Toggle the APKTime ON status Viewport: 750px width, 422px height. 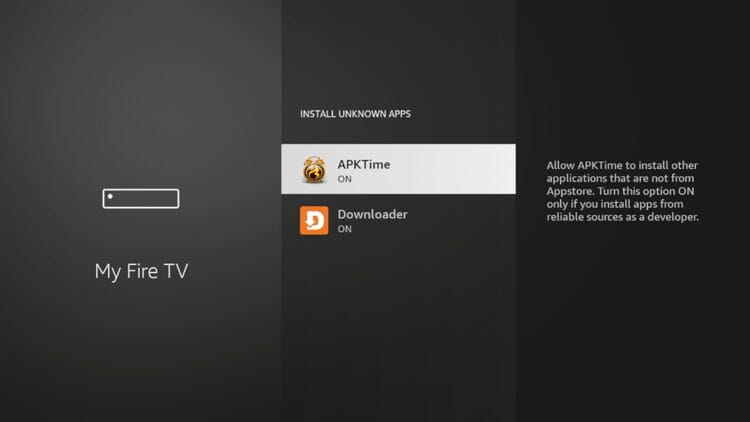pyautogui.click(x=344, y=179)
